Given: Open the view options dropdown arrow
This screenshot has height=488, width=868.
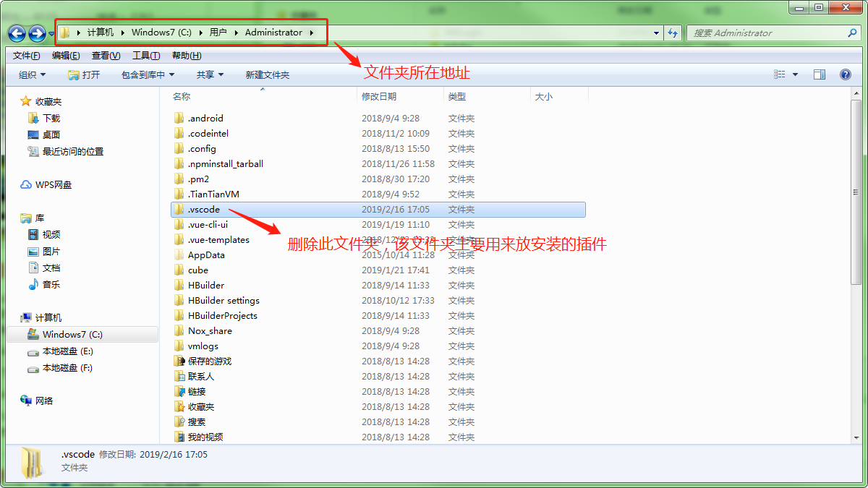Looking at the screenshot, I should pos(796,74).
